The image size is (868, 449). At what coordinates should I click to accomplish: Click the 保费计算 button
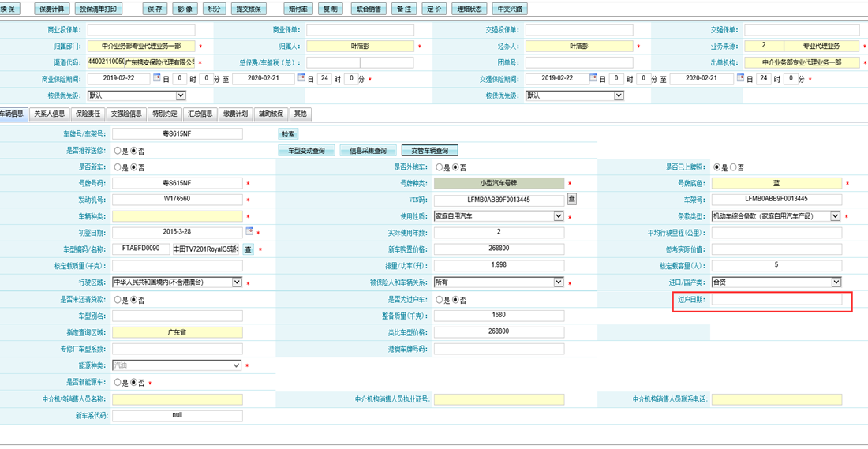click(x=52, y=9)
